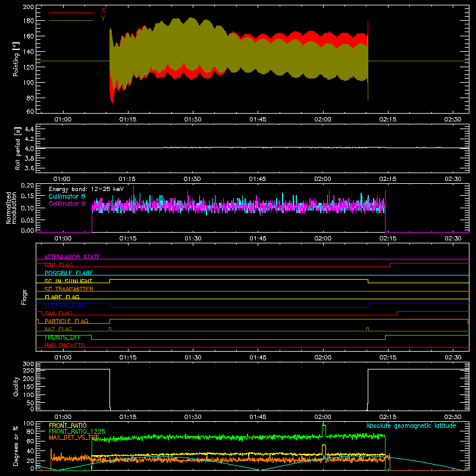Click the 02:00 time tick under Flags plot

pos(322,358)
